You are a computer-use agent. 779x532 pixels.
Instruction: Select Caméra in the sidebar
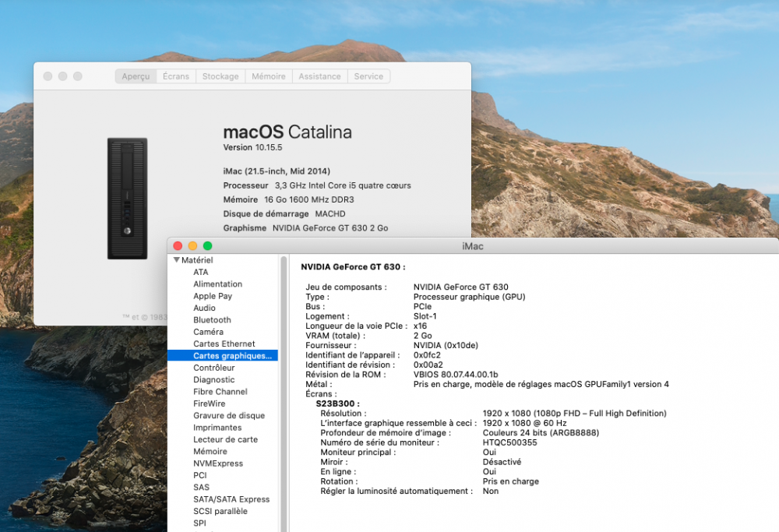click(x=208, y=332)
